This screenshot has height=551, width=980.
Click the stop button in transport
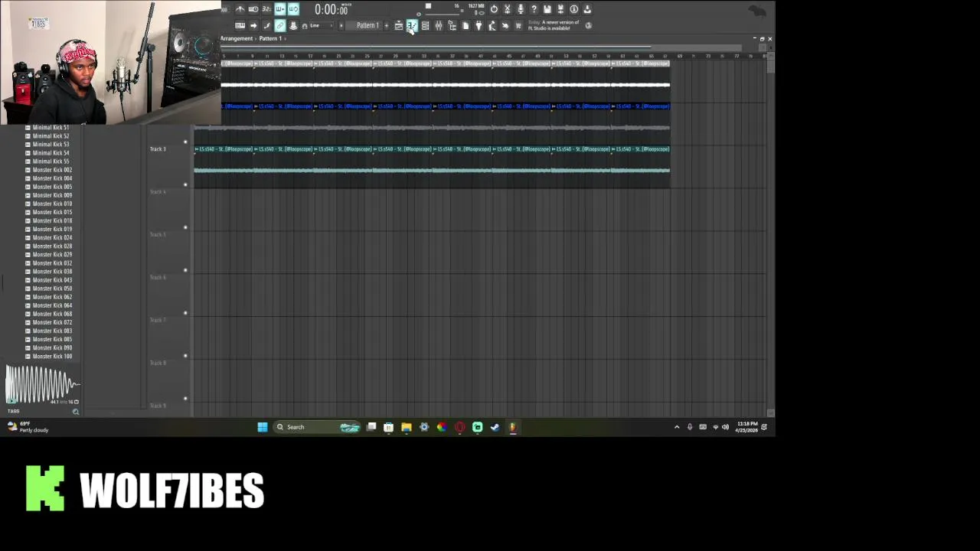pos(428,6)
